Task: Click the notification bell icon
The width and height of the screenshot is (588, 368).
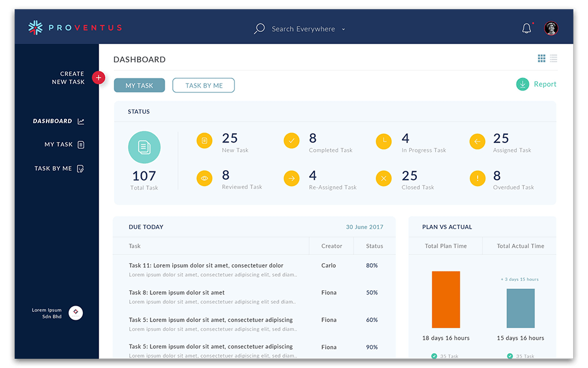Action: pos(526,28)
